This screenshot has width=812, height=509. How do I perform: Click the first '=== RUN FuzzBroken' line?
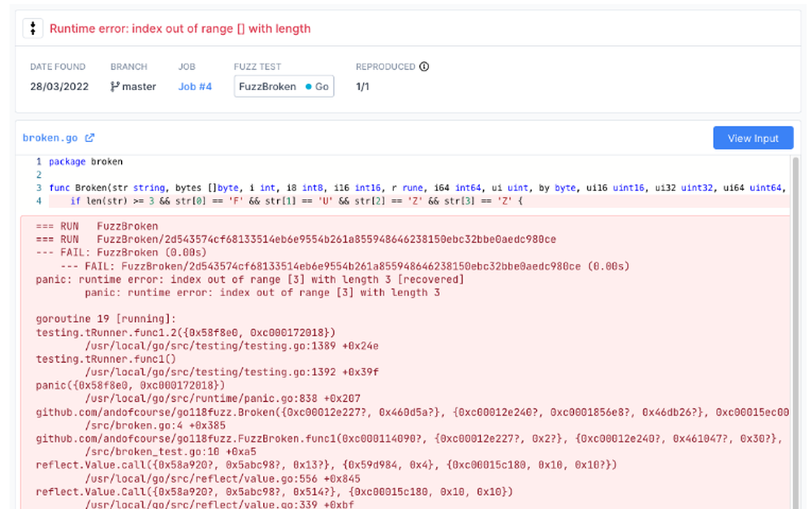[97, 226]
